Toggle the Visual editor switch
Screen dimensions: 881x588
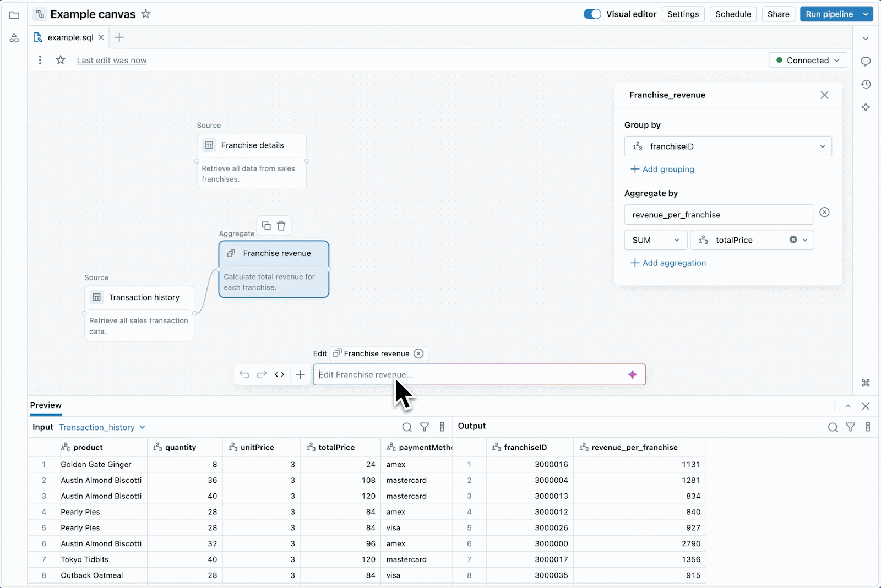[592, 14]
